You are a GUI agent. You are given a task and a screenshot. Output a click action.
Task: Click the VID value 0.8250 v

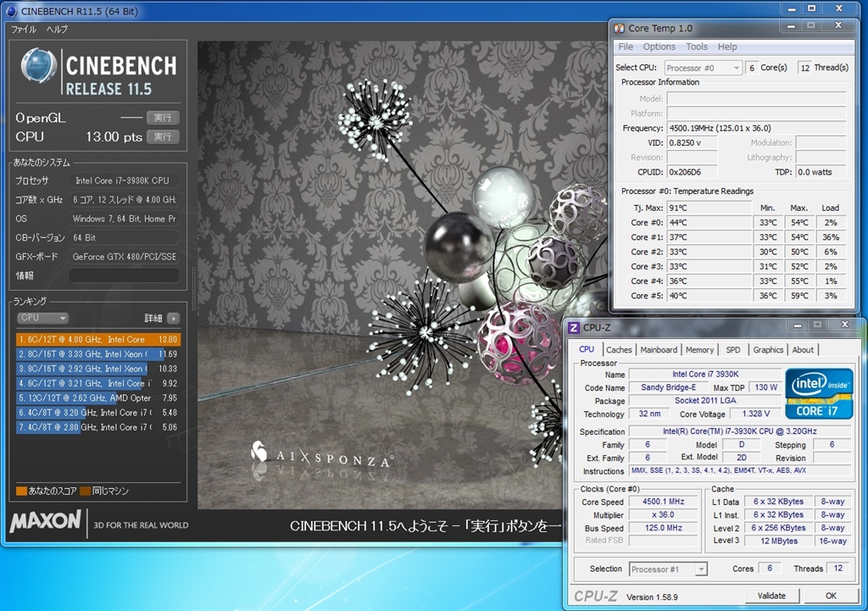click(692, 142)
